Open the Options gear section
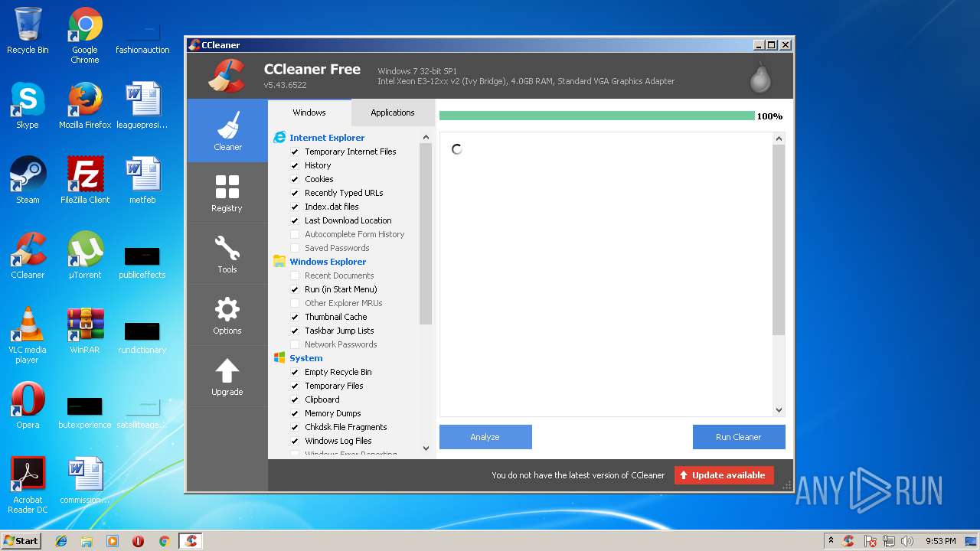Image resolution: width=980 pixels, height=551 pixels. point(227,315)
